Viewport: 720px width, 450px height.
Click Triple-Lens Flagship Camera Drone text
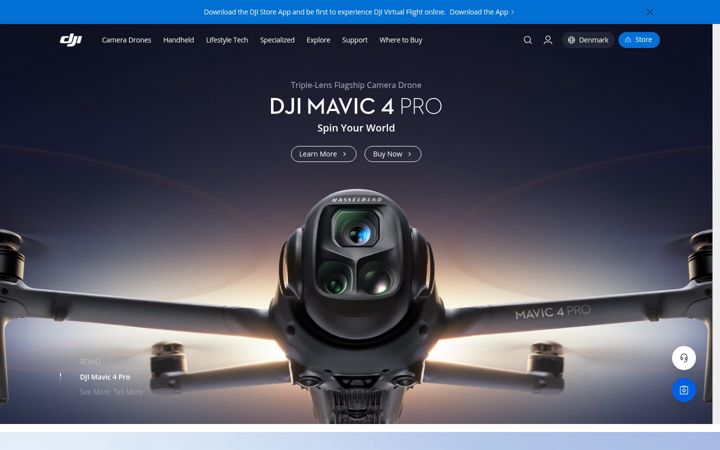pyautogui.click(x=356, y=85)
